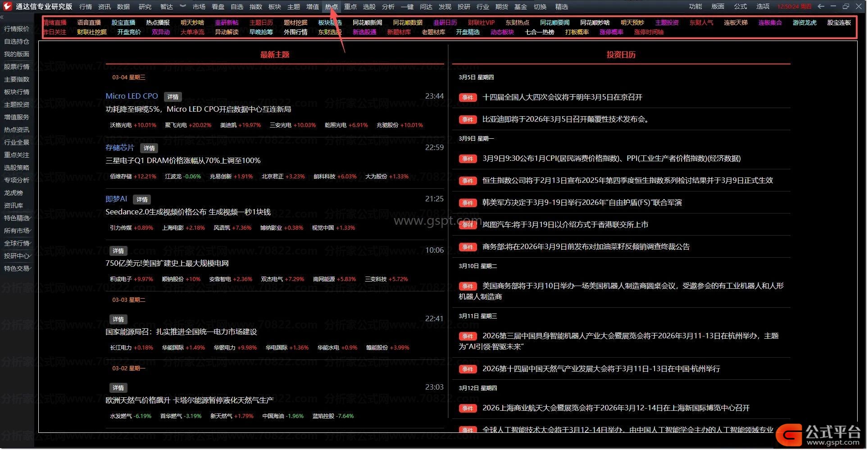Open the 热点 menu in top bar

331,7
